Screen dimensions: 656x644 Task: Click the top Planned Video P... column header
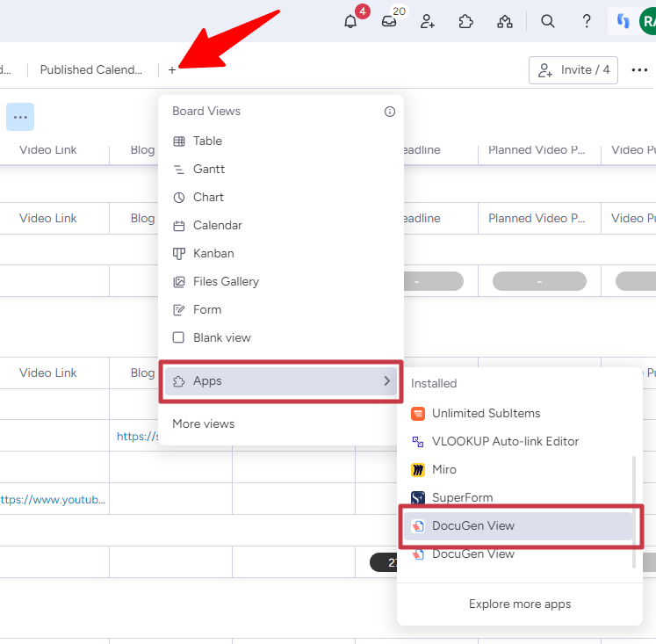pyautogui.click(x=537, y=150)
